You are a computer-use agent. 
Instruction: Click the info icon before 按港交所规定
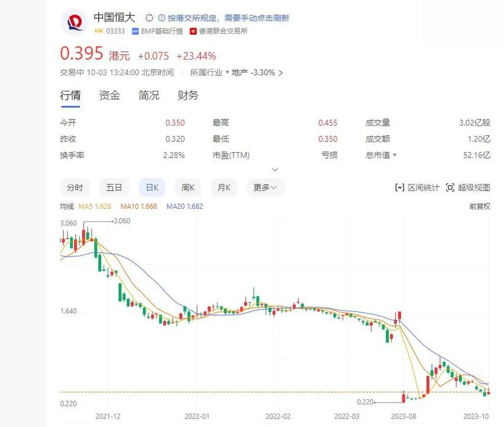point(161,18)
